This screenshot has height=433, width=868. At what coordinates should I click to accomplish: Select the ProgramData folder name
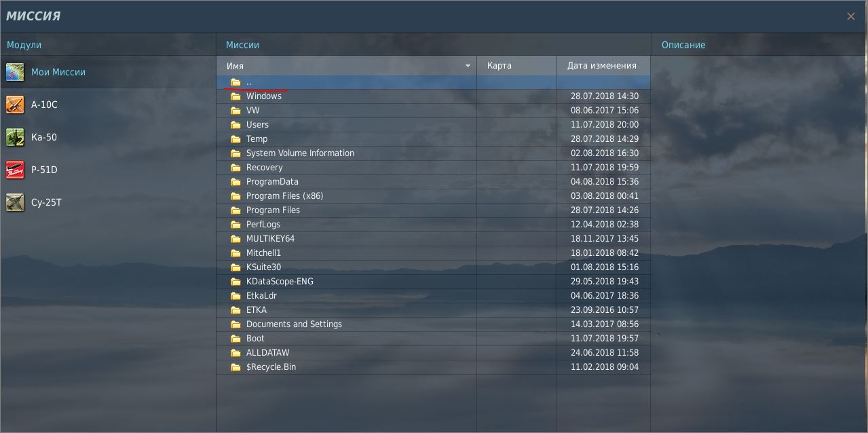tap(272, 182)
